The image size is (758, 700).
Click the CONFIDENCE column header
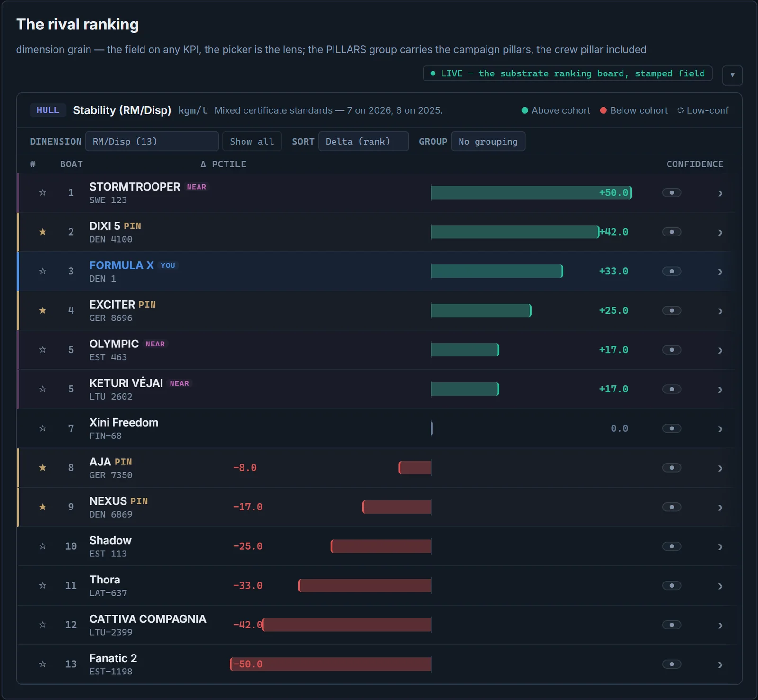click(695, 164)
